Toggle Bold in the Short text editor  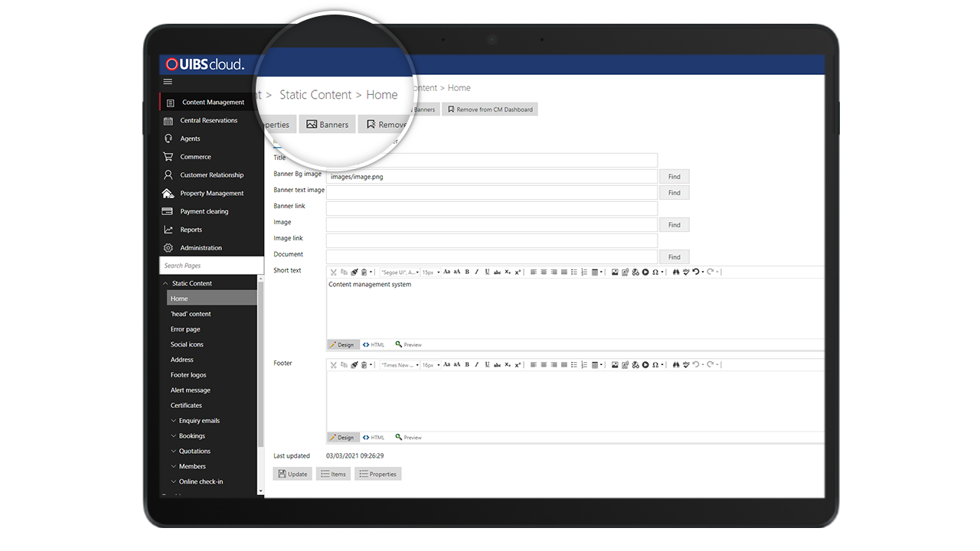(x=467, y=272)
